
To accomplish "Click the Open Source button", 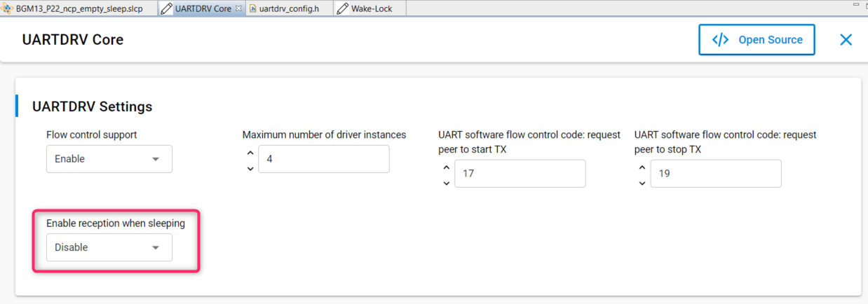I will [757, 40].
